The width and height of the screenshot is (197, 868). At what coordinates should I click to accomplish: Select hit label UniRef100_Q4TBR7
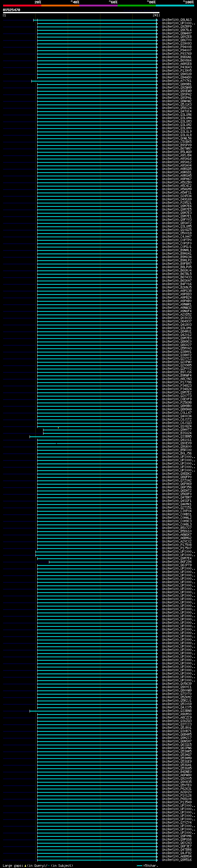[177, 497]
